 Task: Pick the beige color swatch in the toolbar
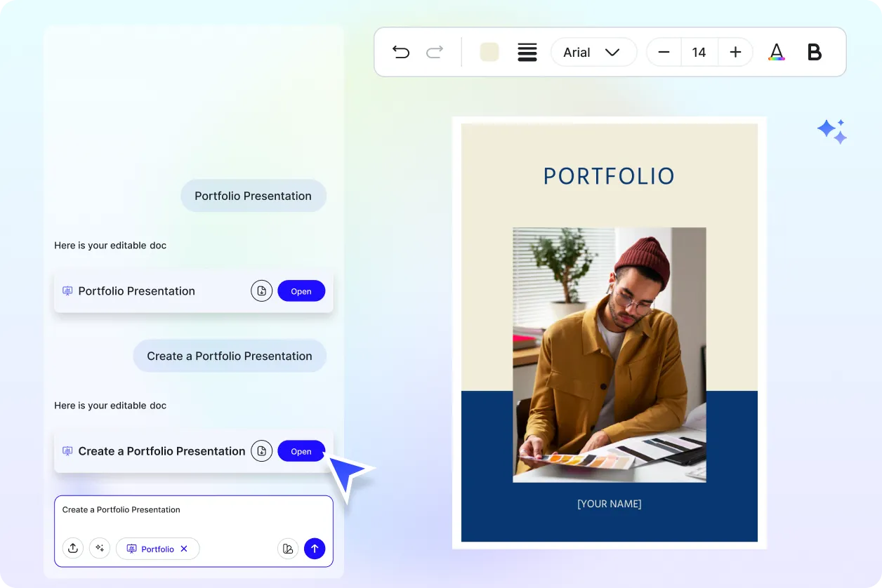[489, 52]
